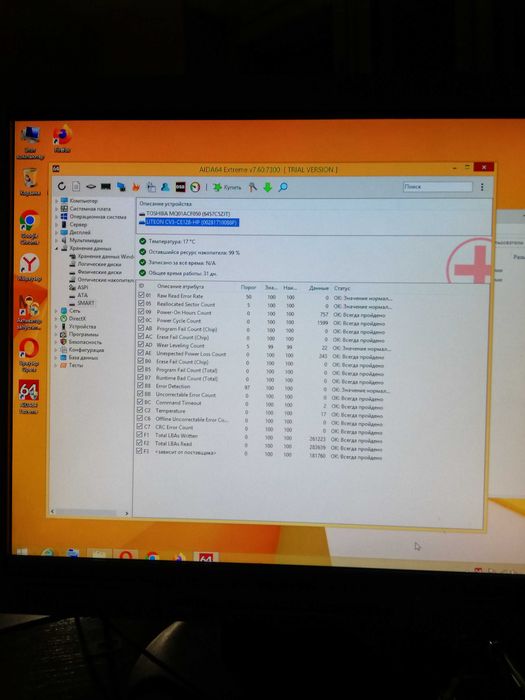Expand the Компьютер tree node
The width and height of the screenshot is (525, 700).
57,201
